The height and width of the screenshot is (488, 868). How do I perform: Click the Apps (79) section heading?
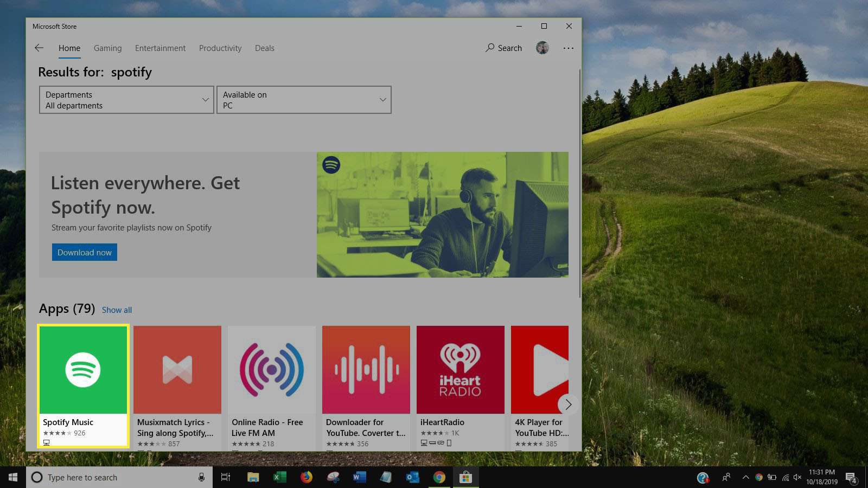[67, 309]
